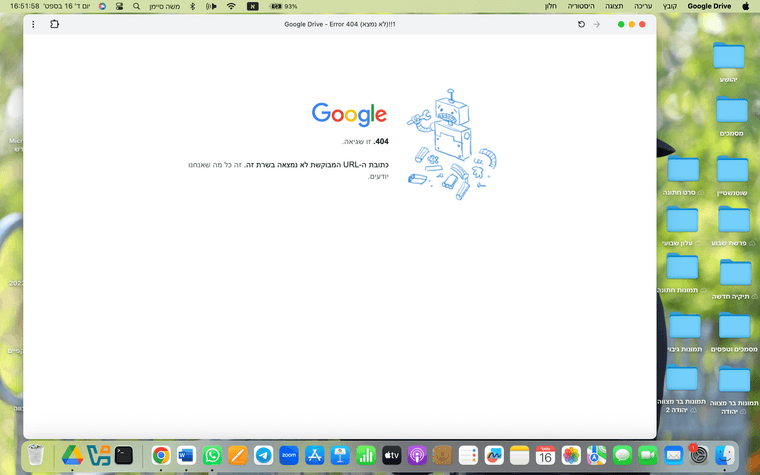
Task: Open Google Drive app from the dock
Action: pyautogui.click(x=72, y=456)
